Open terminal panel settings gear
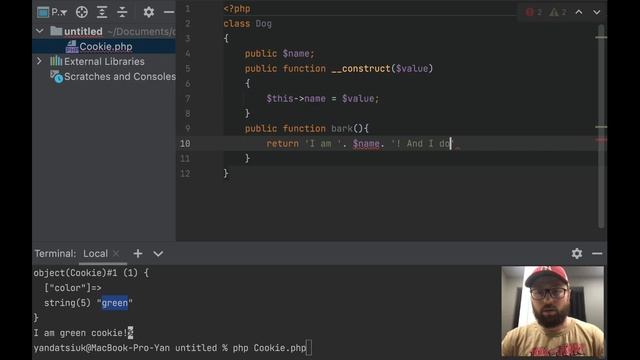 point(577,253)
